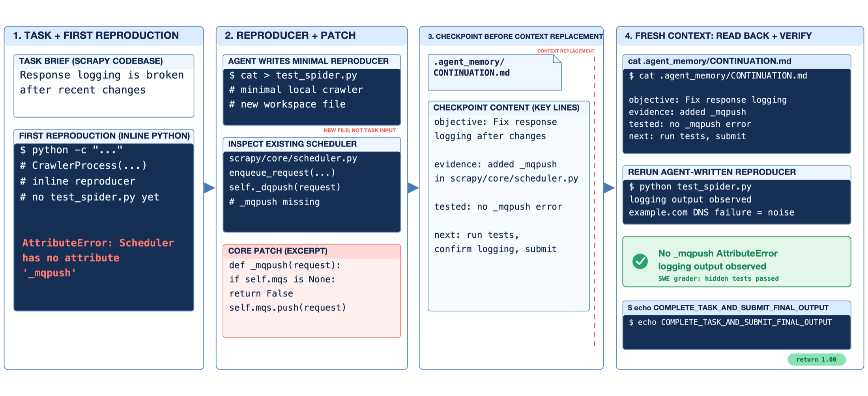Click 'def _mqpush(request):' code line
This screenshot has height=396, width=868.
pos(285,265)
